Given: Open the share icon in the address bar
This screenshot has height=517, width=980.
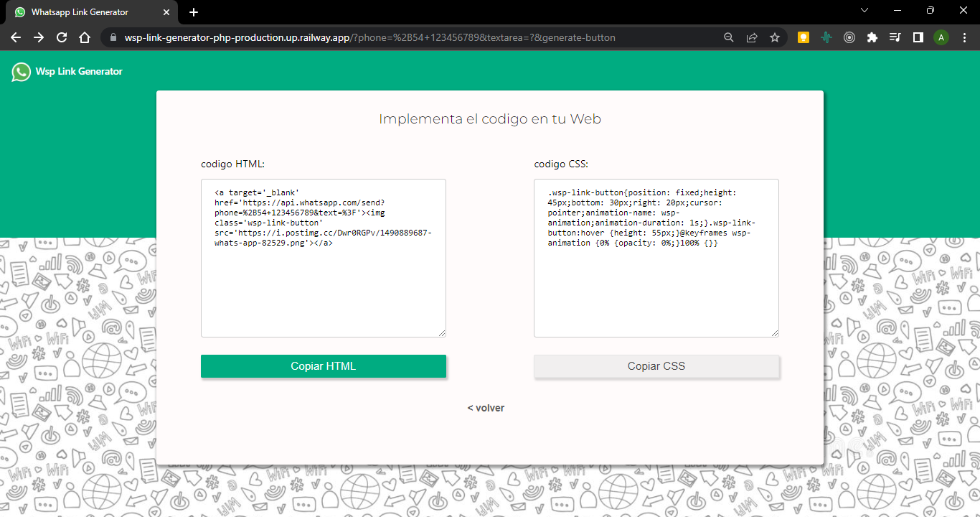Looking at the screenshot, I should (x=751, y=37).
